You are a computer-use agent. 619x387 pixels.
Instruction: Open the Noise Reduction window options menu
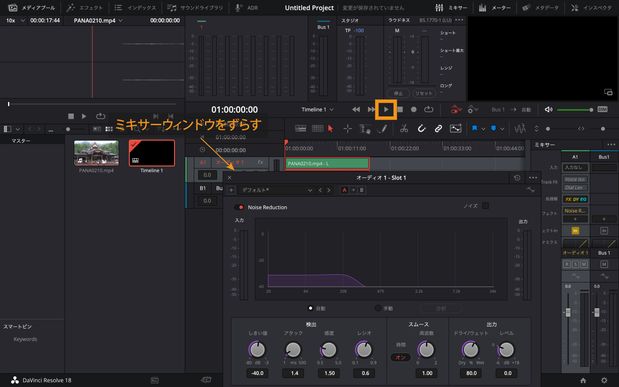tap(533, 178)
